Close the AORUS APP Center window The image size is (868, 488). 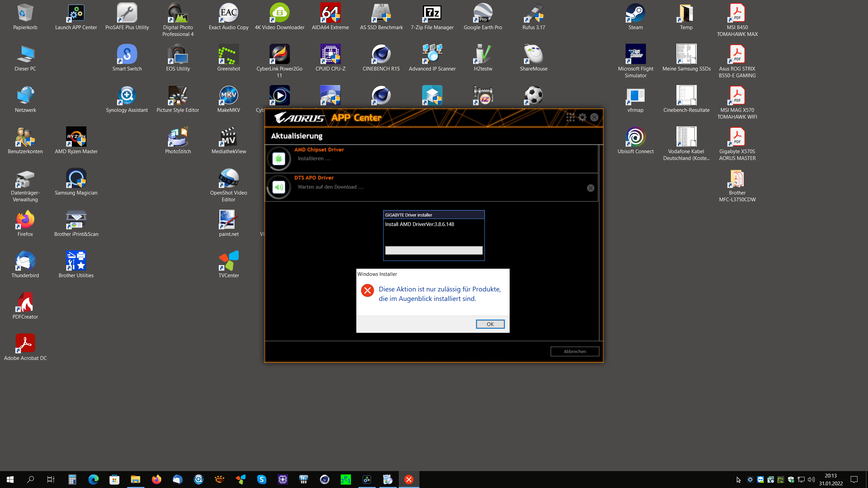594,117
